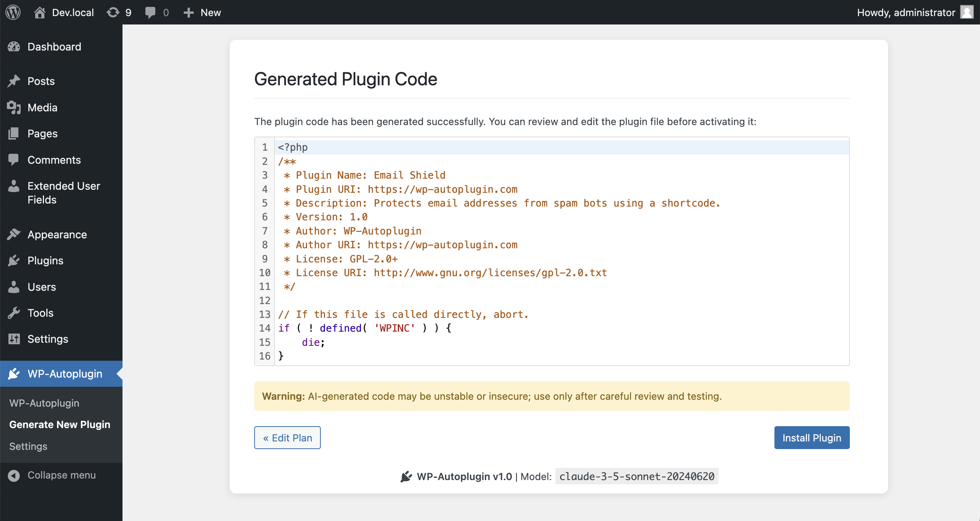This screenshot has height=521, width=980.
Task: Click the Tools wrench icon
Action: [14, 313]
